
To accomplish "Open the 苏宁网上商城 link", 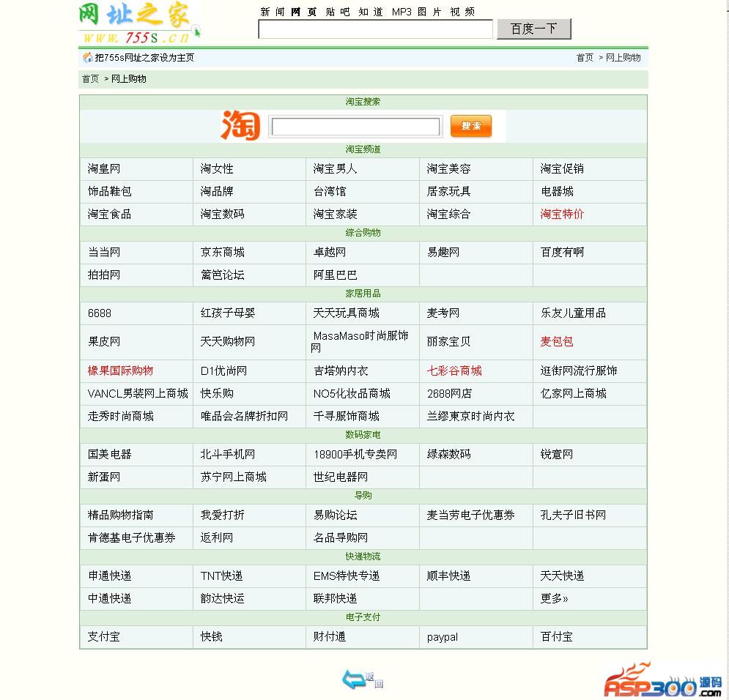I will pyautogui.click(x=234, y=477).
